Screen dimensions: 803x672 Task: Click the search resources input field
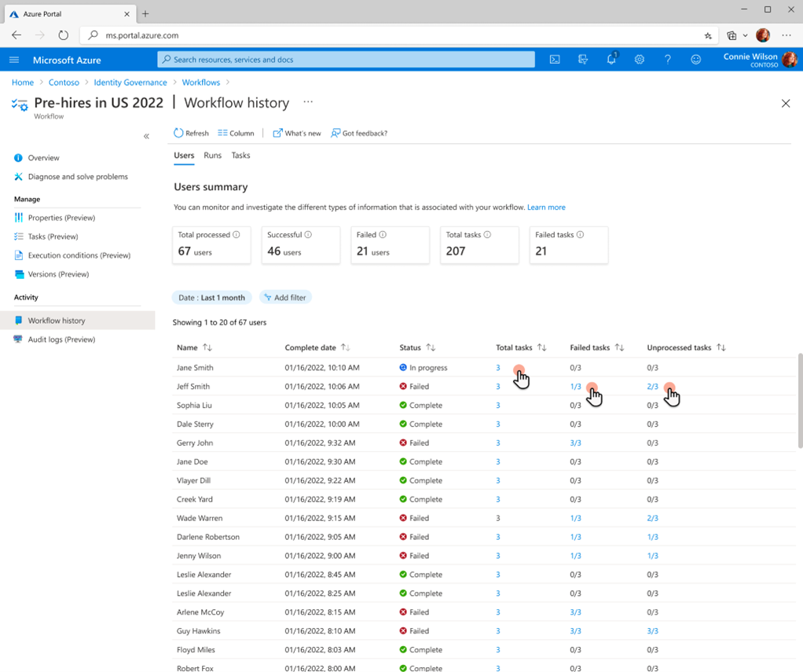tap(346, 60)
